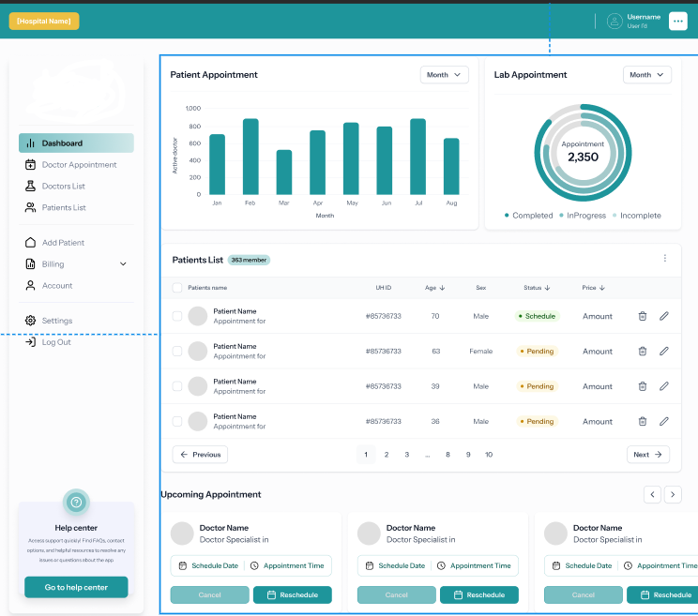Open the three-dot menu in Patients List header
This screenshot has width=698, height=616.
click(665, 259)
